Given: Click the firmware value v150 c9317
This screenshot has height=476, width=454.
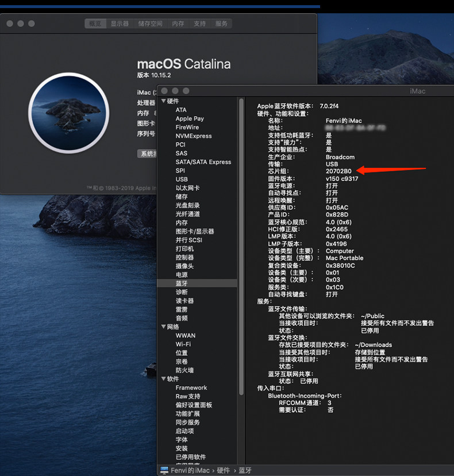Looking at the screenshot, I should coord(342,179).
